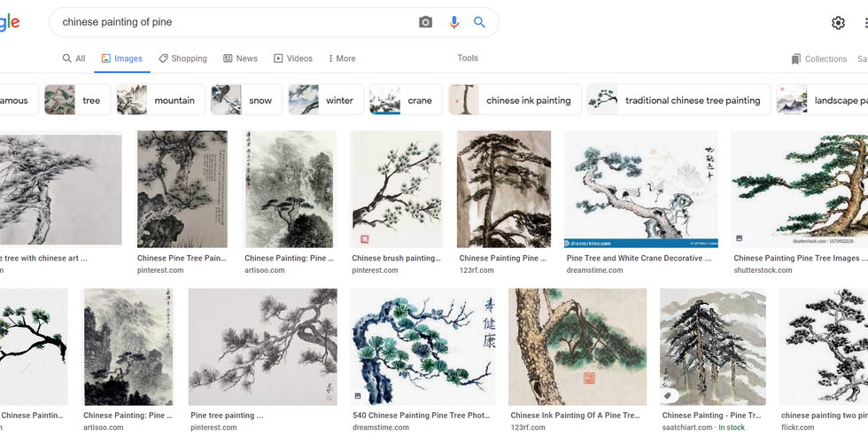Click first-row artisoo.com source text
This screenshot has width=868, height=443.
(x=265, y=270)
